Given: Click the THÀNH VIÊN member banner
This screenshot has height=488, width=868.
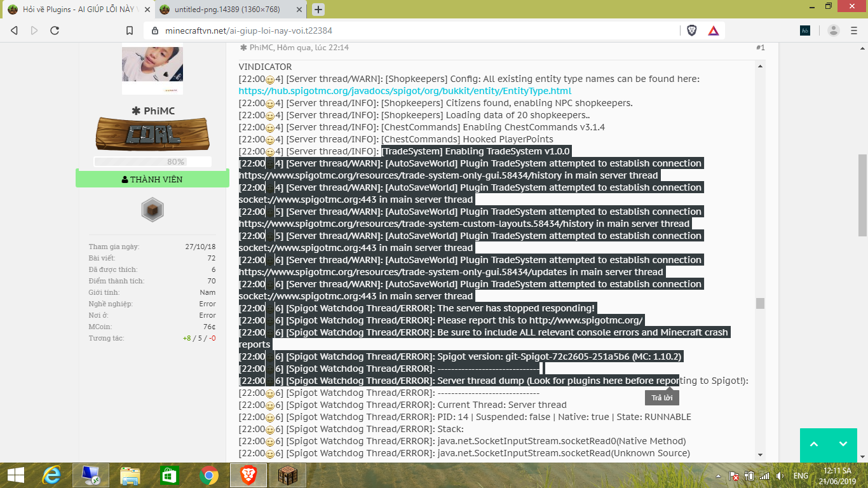Looking at the screenshot, I should click(x=153, y=179).
